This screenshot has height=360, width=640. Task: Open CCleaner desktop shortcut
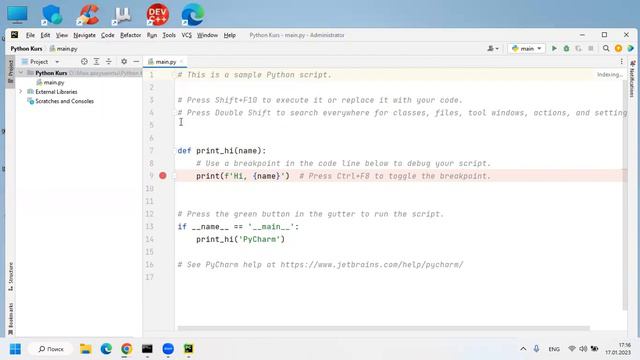click(x=88, y=14)
